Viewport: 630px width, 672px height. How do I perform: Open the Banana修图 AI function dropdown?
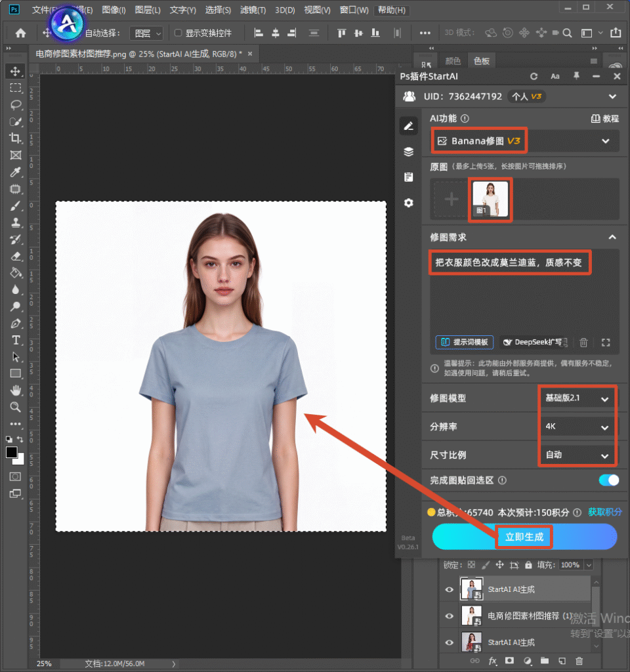(525, 141)
